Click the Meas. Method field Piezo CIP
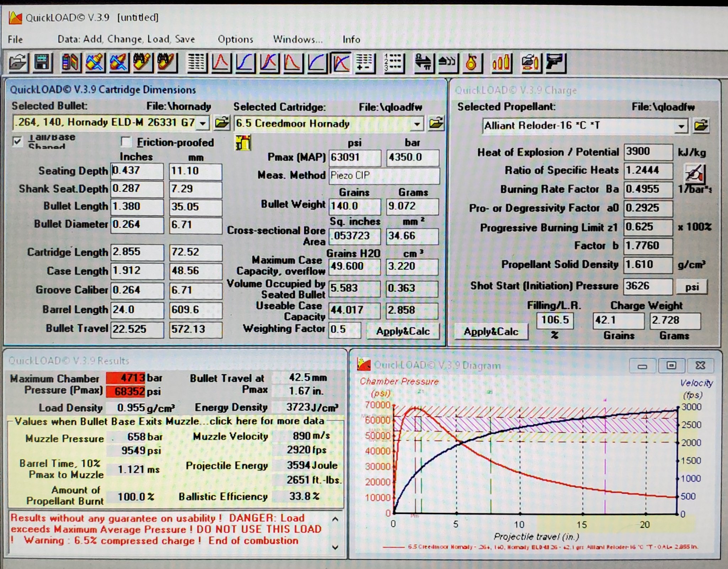 click(x=384, y=176)
